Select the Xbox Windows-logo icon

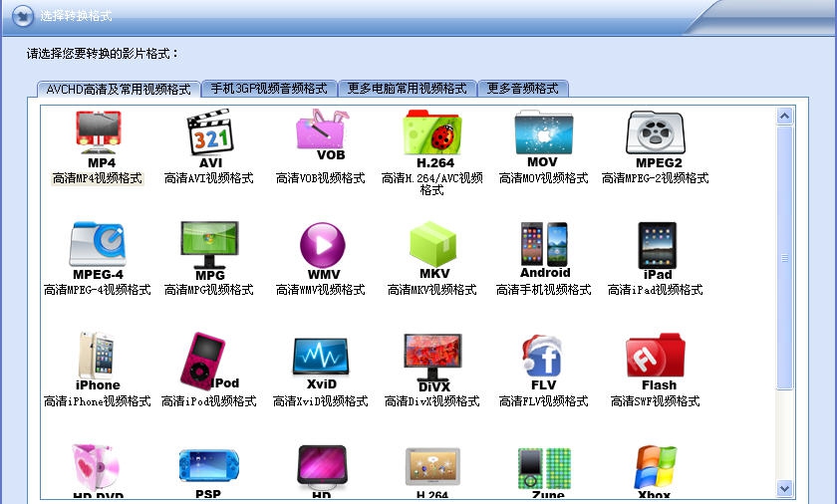[656, 471]
